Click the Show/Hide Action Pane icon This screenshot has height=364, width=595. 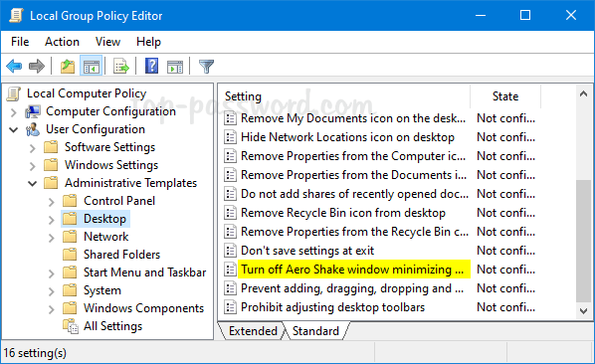pyautogui.click(x=175, y=67)
